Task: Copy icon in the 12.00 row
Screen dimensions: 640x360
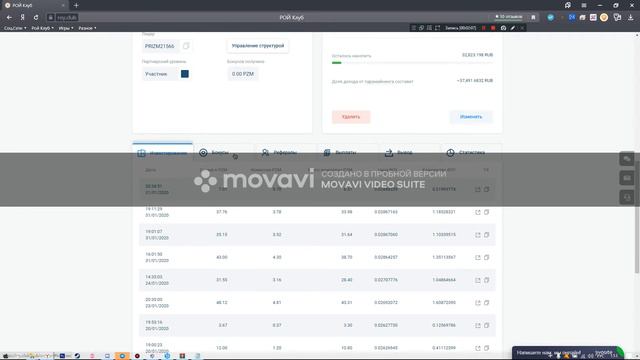Action: (487, 348)
